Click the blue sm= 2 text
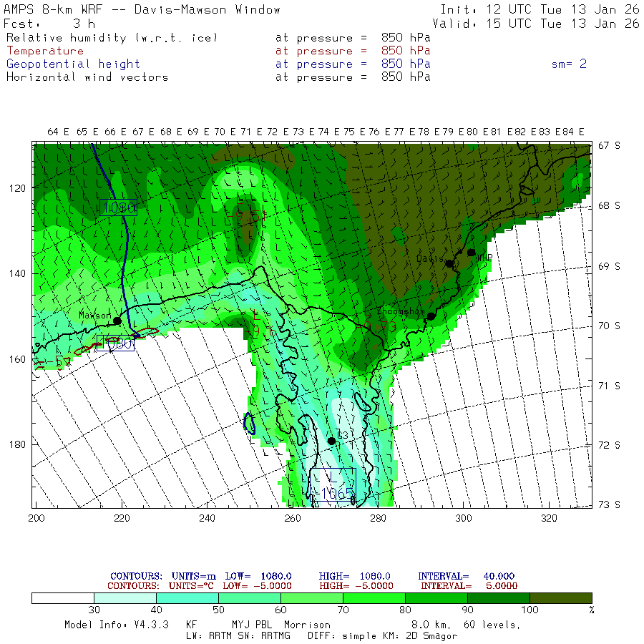The width and height of the screenshot is (644, 644). [569, 64]
